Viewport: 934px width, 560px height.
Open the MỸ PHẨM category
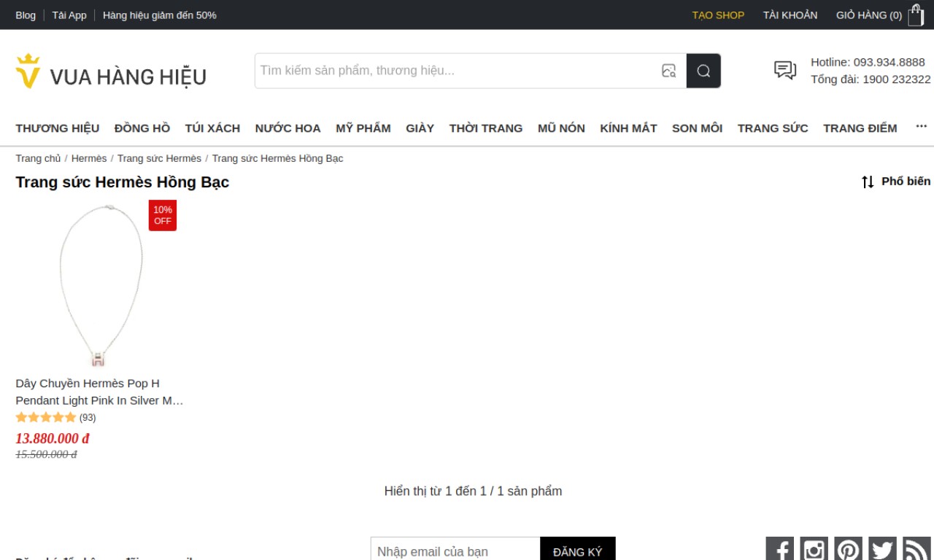363,128
